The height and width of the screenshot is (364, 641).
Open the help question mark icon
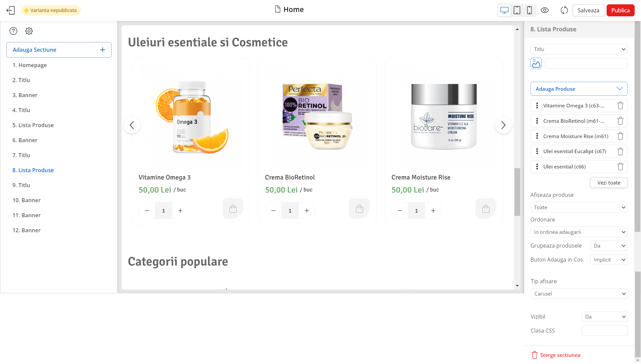click(x=13, y=31)
